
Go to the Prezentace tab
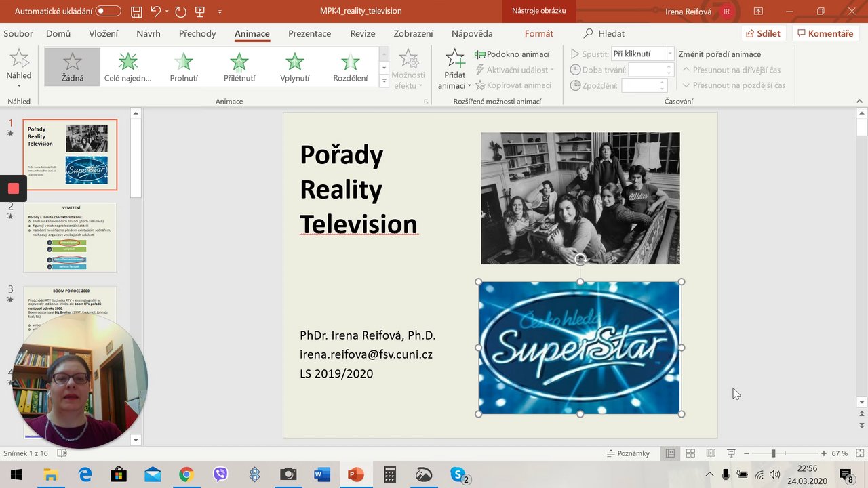coord(309,33)
